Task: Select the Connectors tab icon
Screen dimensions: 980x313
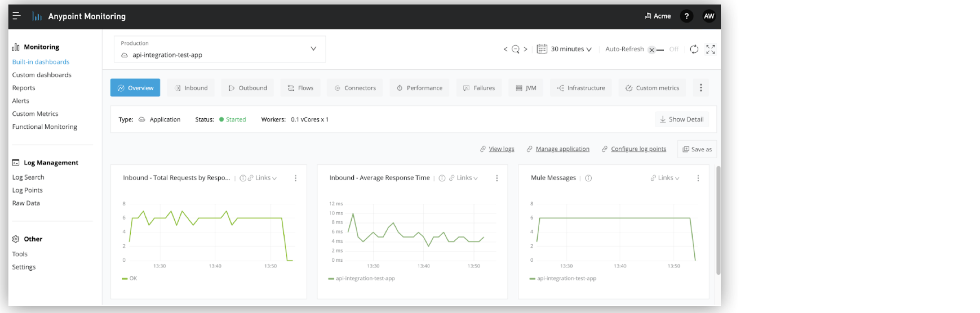Action: coord(336,88)
